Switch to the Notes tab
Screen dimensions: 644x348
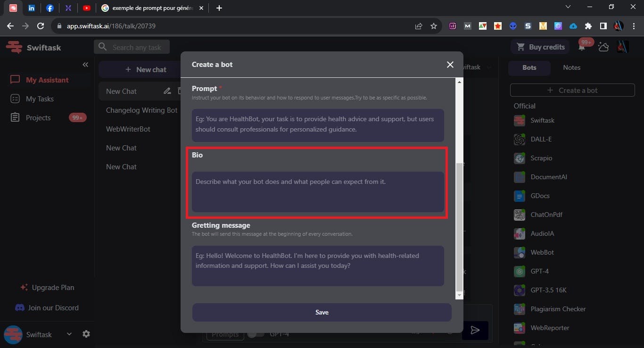click(x=571, y=68)
